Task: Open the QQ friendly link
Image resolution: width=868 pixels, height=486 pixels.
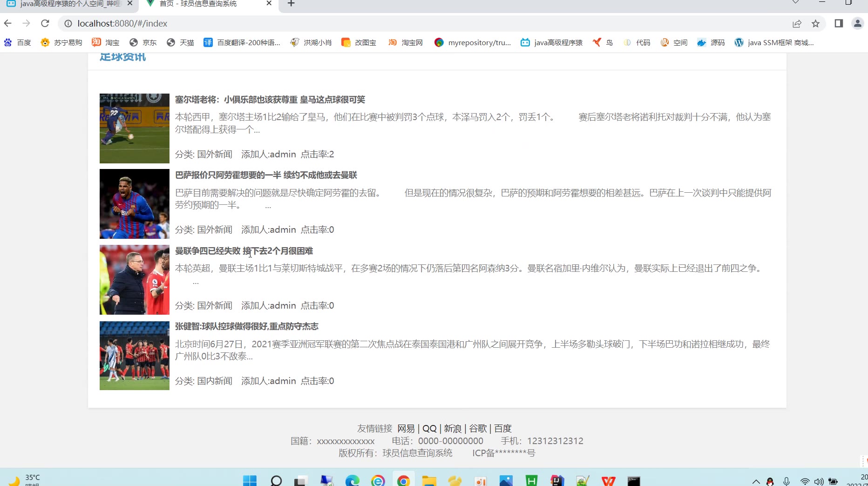Action: 429,428
